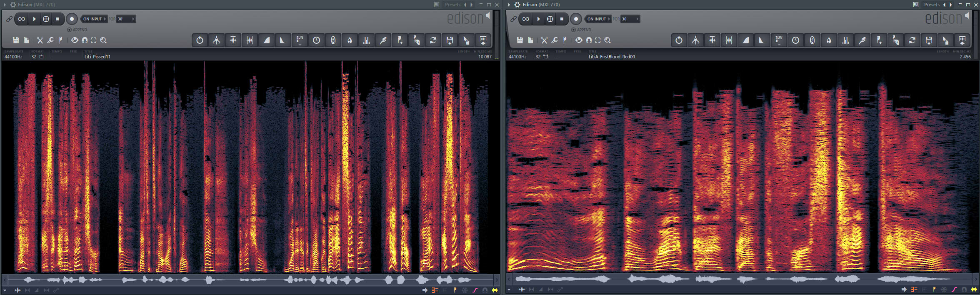Toggle the Append option in left Edison
Viewport: 980px width, 295px height.
(70, 30)
